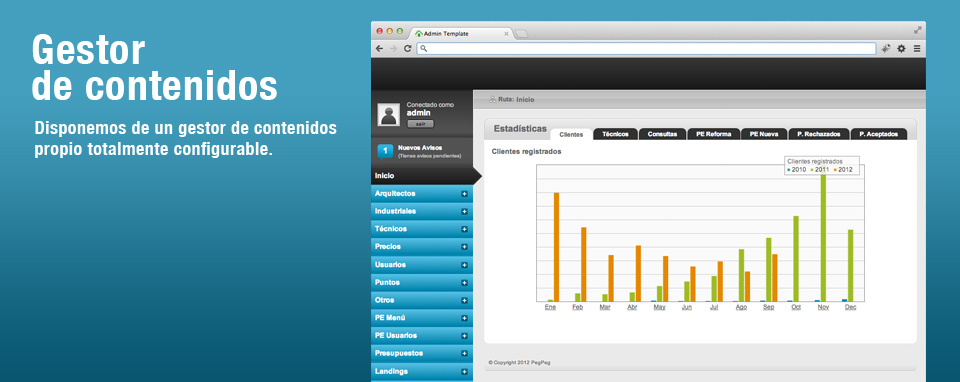960x382 pixels.
Task: Click the browser address bar
Action: (647, 48)
